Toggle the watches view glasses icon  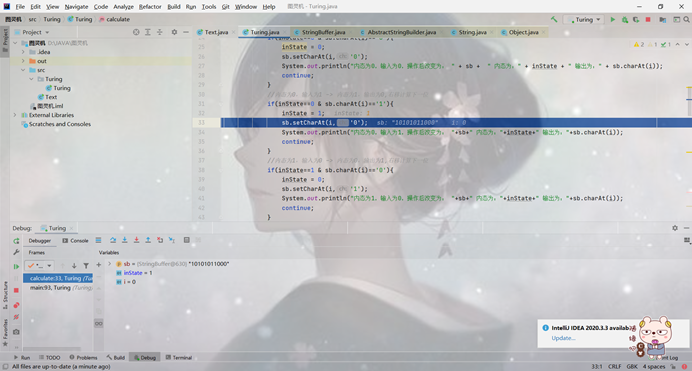coord(99,323)
